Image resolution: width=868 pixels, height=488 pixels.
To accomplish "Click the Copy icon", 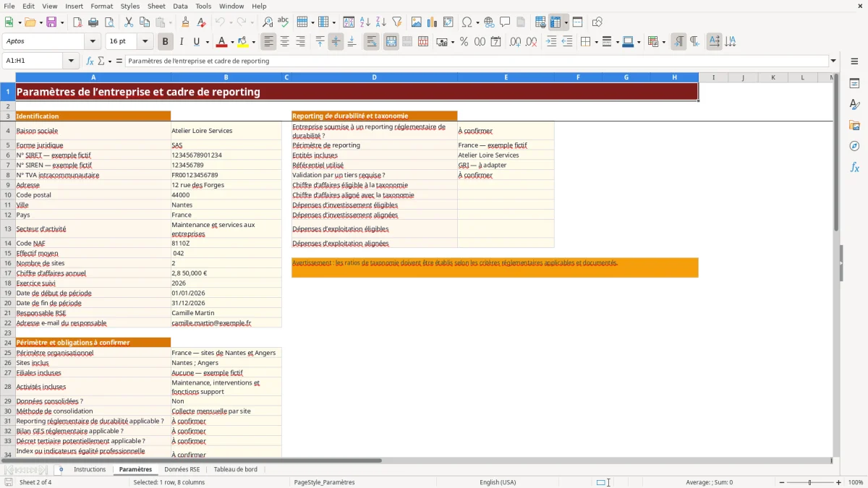I will tap(144, 22).
